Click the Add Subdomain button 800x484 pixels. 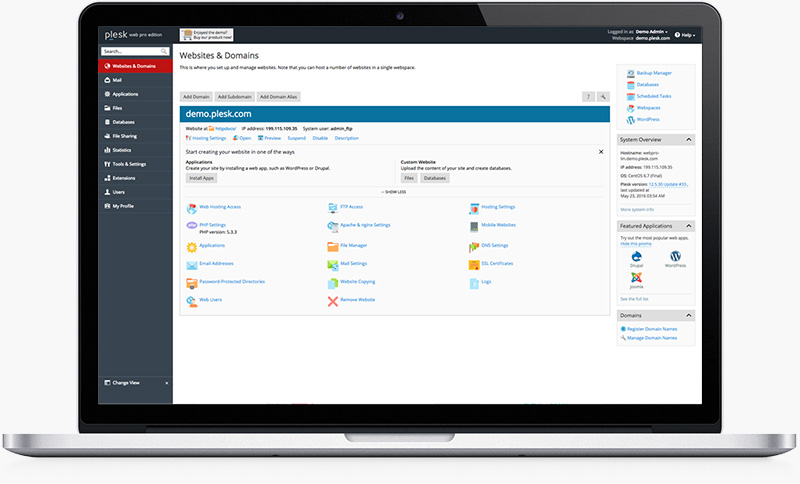pos(235,97)
